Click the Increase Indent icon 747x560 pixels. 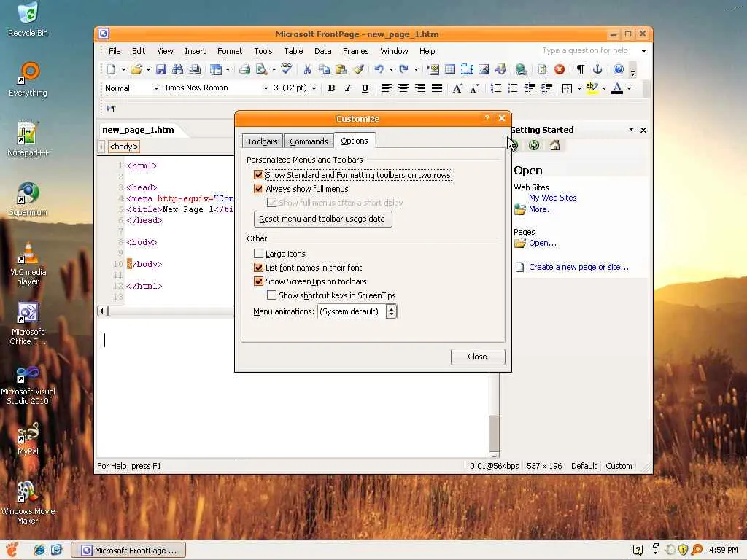(x=546, y=88)
